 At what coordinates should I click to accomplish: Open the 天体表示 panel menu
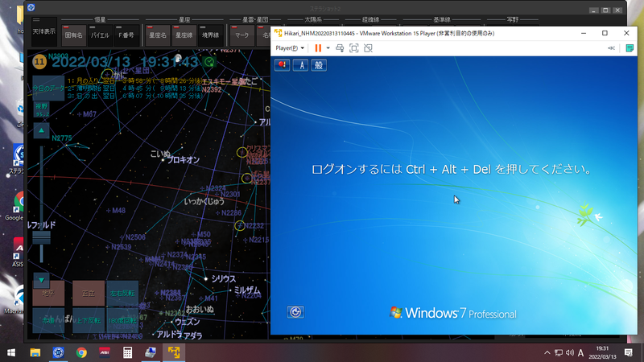(44, 31)
